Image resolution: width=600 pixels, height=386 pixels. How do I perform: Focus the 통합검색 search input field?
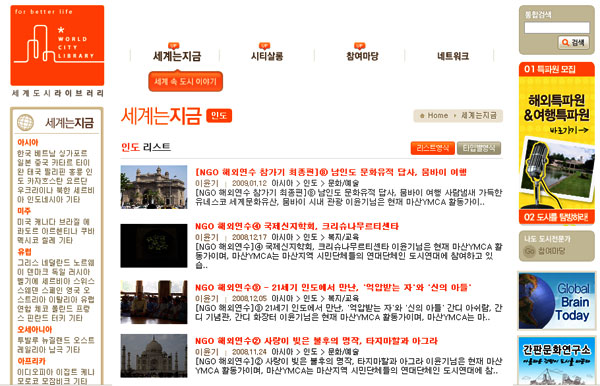[557, 28]
